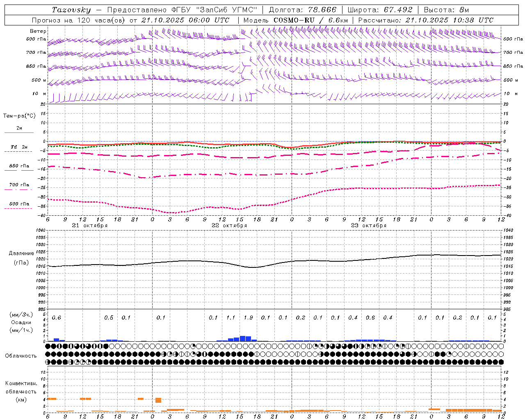Click the station name Tazovsky in the header
Screen dimensions: 525x420
(71, 10)
